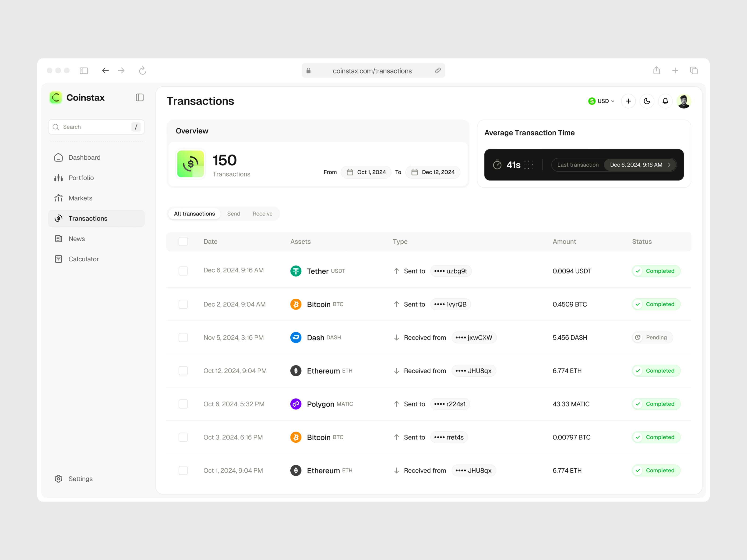The height and width of the screenshot is (560, 747).
Task: Change the From date Oct 1, 2024
Action: click(366, 172)
